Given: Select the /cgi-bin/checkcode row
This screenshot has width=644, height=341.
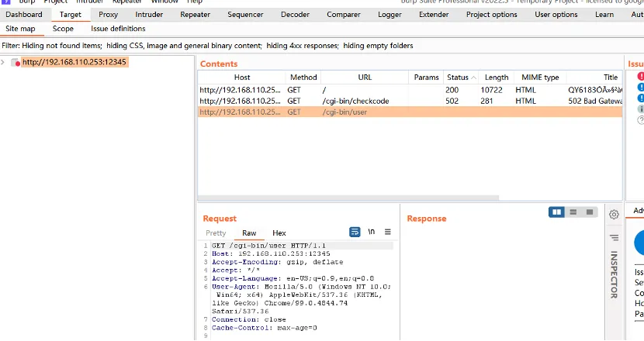Looking at the screenshot, I should pos(355,101).
